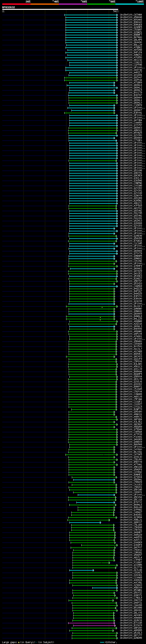Click the UniRef100_A7U950 label
The image size is (146, 644).
131,58
